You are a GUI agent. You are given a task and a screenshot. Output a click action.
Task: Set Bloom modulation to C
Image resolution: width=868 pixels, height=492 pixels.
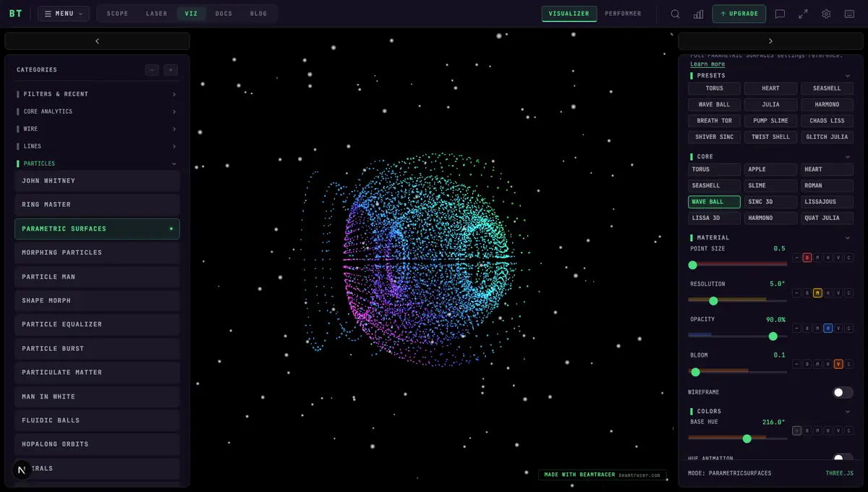click(x=849, y=365)
